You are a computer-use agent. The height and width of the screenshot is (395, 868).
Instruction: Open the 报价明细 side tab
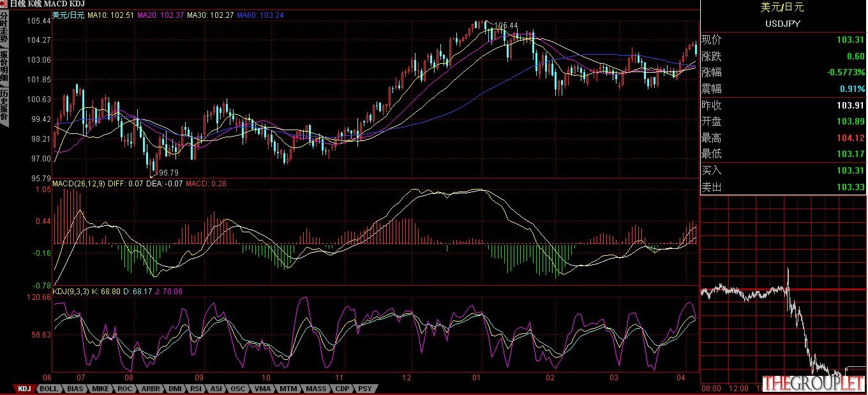click(4, 66)
